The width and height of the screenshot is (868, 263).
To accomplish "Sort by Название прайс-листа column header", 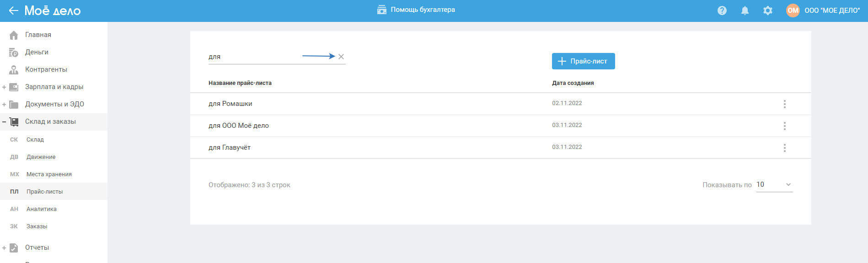I will tap(240, 83).
